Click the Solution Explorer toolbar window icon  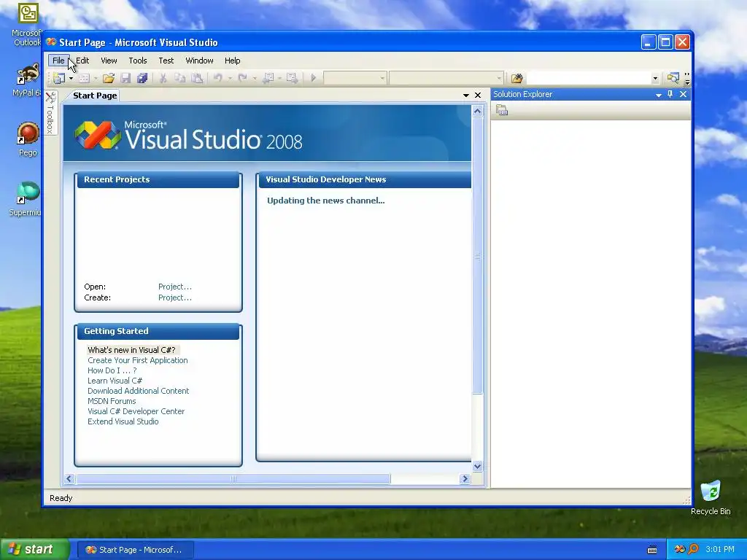[x=673, y=78]
